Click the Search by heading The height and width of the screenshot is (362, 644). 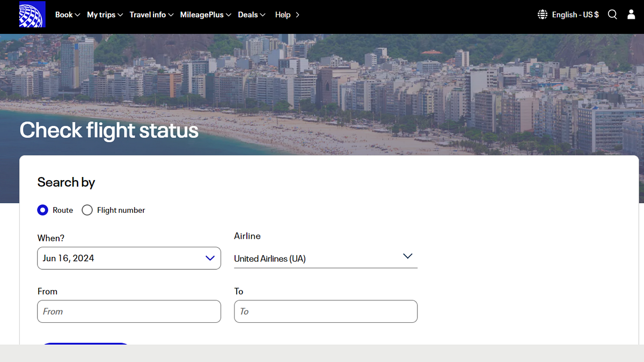pyautogui.click(x=66, y=182)
